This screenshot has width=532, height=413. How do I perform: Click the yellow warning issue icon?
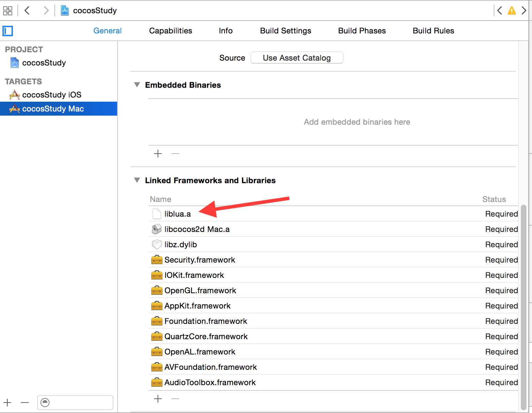tap(511, 11)
